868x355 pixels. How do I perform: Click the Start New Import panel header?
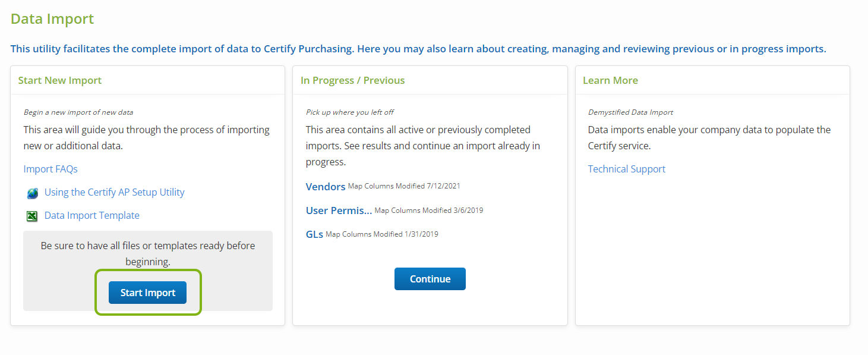click(x=60, y=80)
